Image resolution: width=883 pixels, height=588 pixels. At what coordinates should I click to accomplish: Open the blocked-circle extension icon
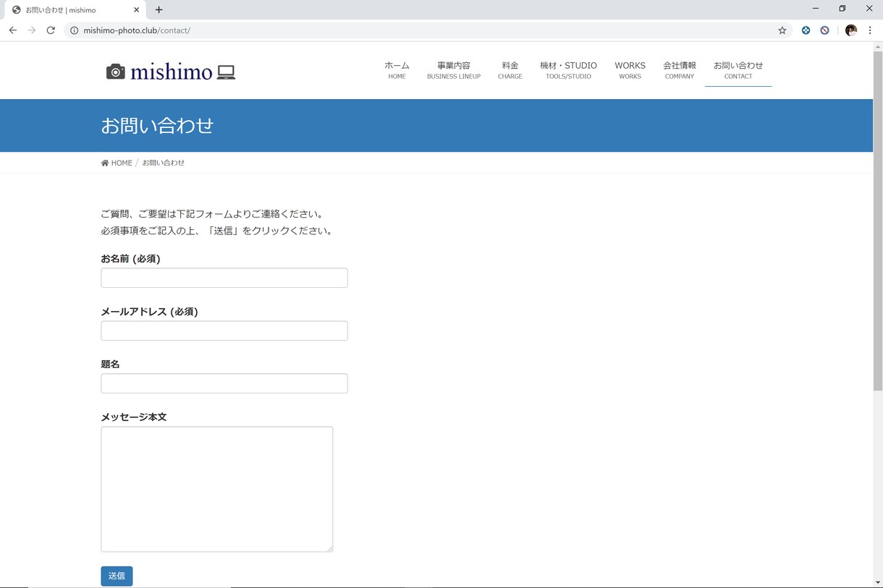coord(824,30)
